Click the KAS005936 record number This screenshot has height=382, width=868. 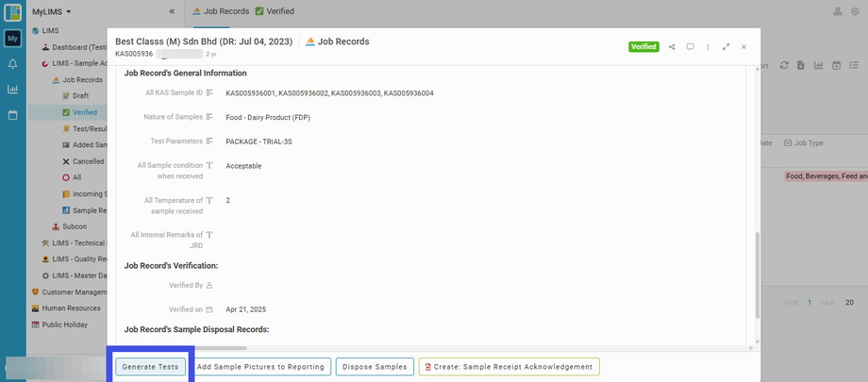coord(134,54)
